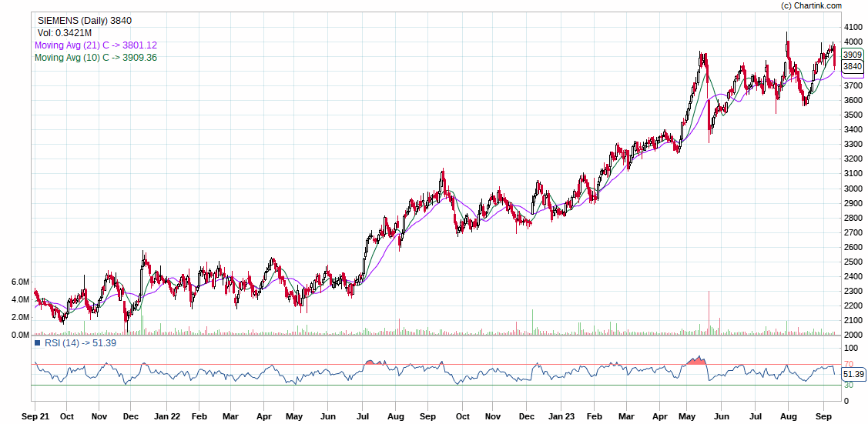Click the 6.0M volume axis label
The image size is (868, 424).
point(20,282)
